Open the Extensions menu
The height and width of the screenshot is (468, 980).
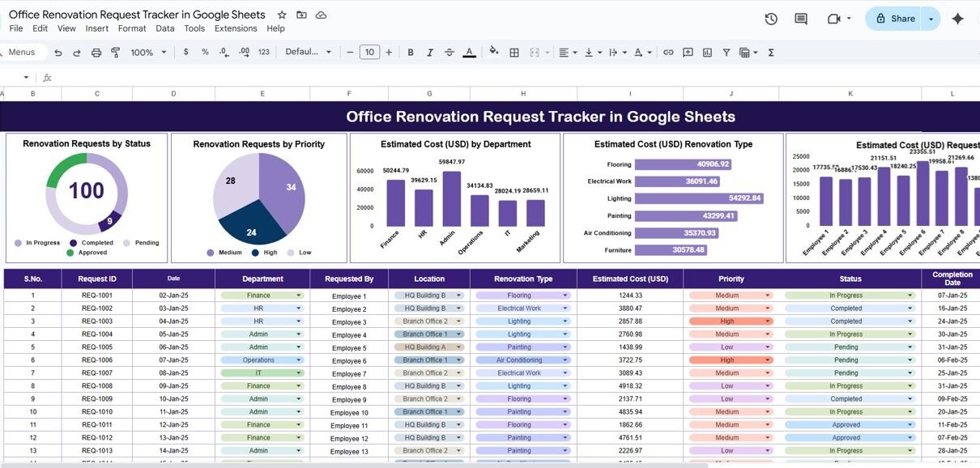pyautogui.click(x=236, y=28)
